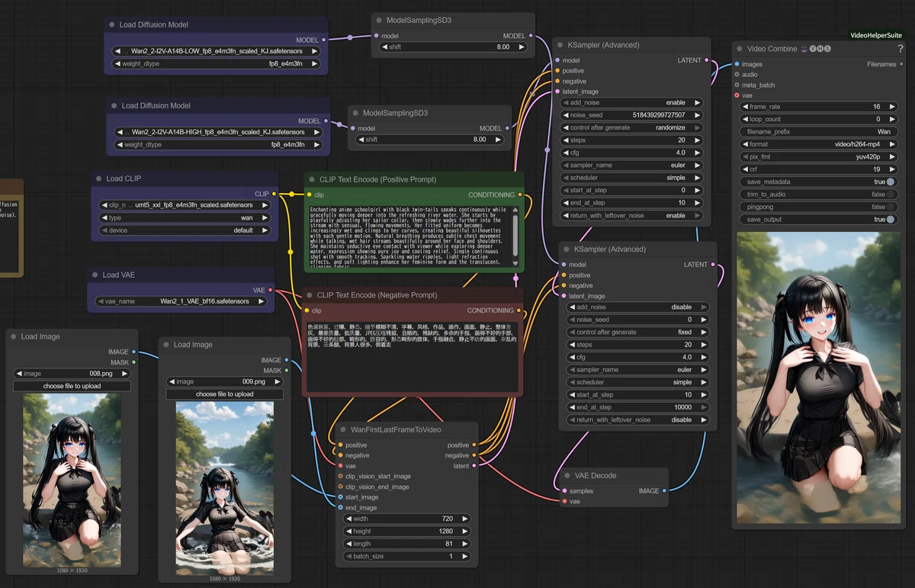
Task: Increase the frame_rate value with right arrow
Action: [891, 107]
